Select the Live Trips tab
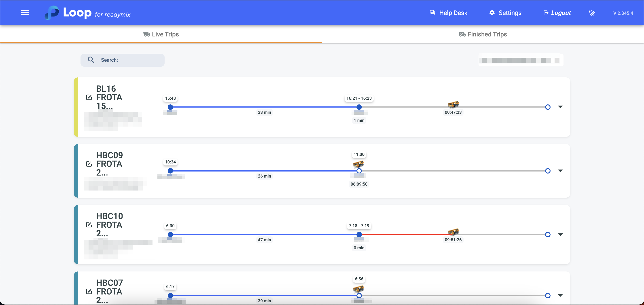644x305 pixels. point(161,34)
